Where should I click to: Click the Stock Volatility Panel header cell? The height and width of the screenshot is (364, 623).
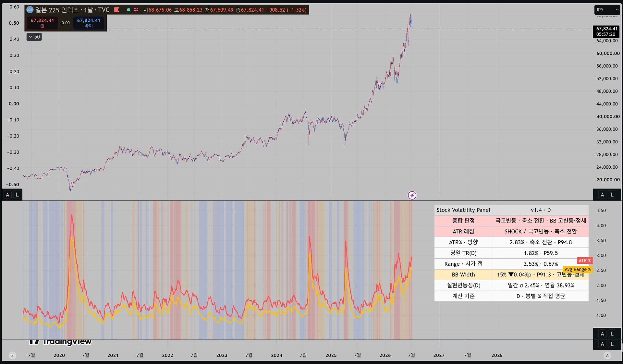pos(463,210)
